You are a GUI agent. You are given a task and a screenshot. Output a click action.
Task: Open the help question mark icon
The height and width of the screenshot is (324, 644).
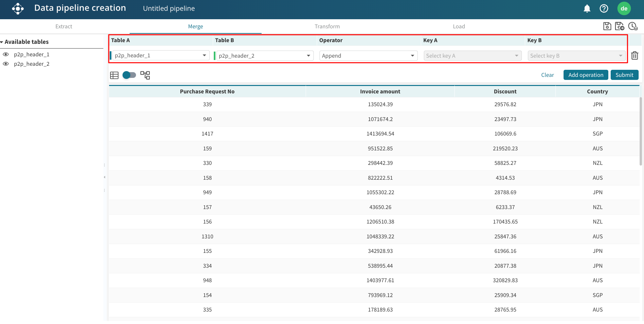[604, 8]
